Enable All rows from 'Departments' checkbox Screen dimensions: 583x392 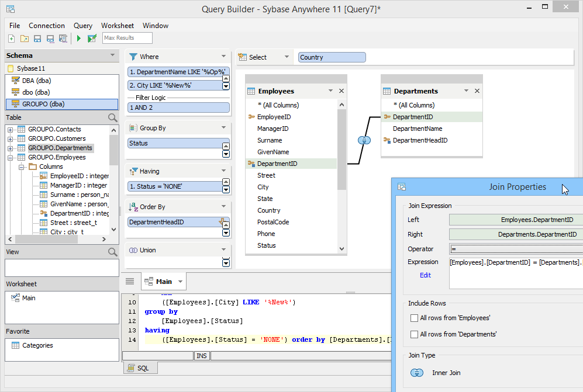[x=414, y=334]
